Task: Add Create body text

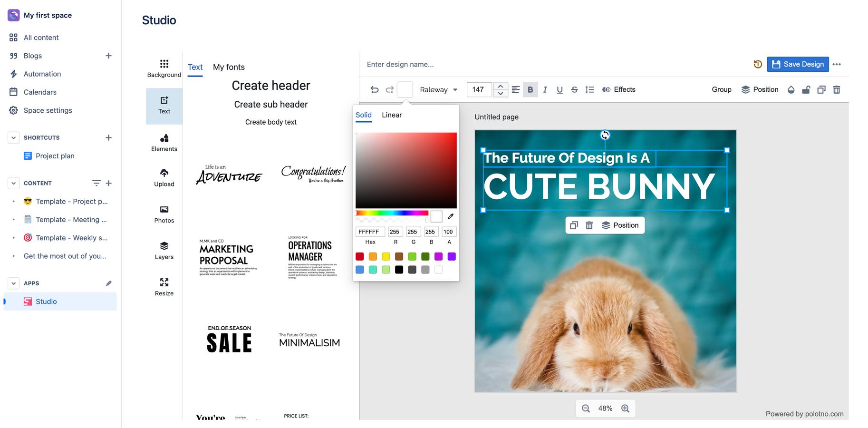Action: (271, 122)
